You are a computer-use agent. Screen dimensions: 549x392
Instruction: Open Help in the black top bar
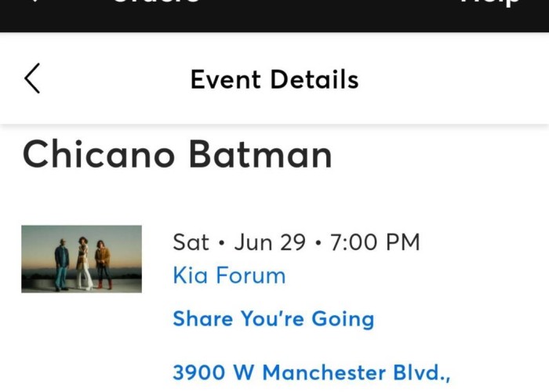click(490, 3)
